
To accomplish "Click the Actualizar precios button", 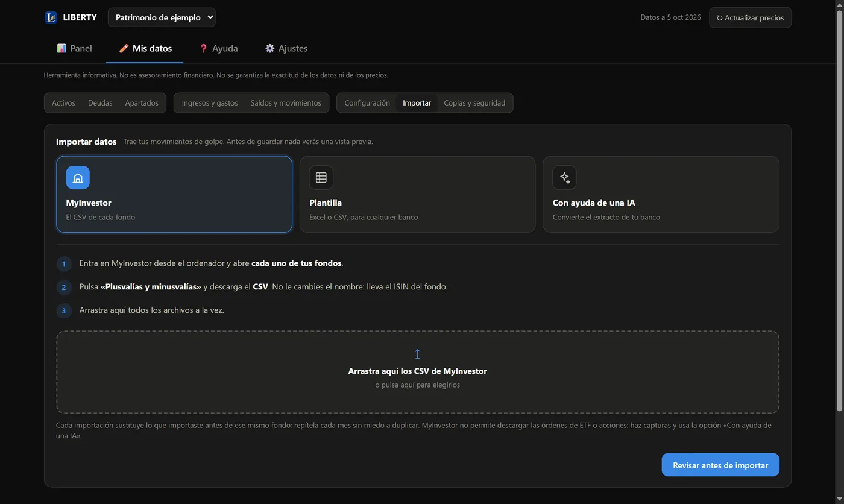I will tap(750, 17).
